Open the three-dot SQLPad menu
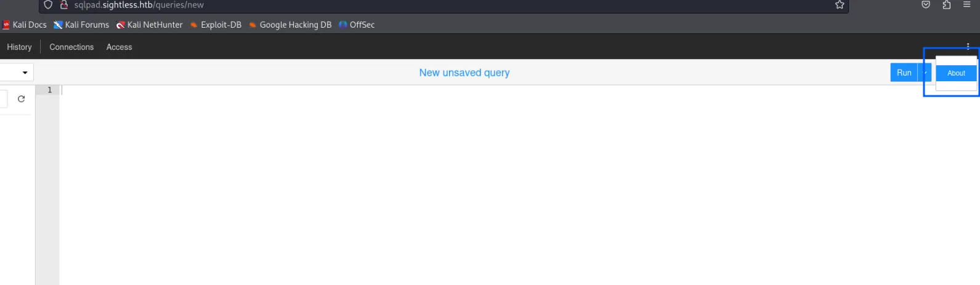Image resolution: width=980 pixels, height=285 pixels. click(x=968, y=46)
